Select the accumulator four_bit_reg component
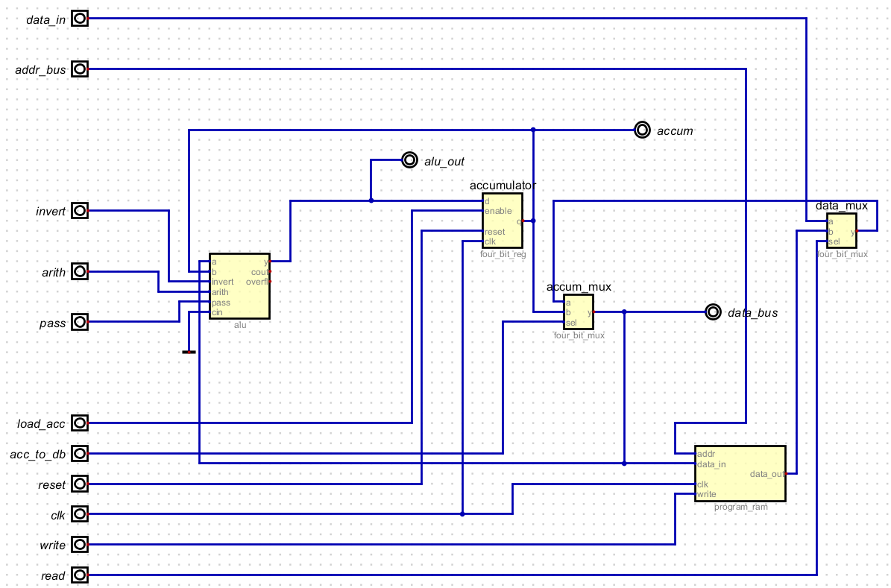891x588 pixels. 500,220
